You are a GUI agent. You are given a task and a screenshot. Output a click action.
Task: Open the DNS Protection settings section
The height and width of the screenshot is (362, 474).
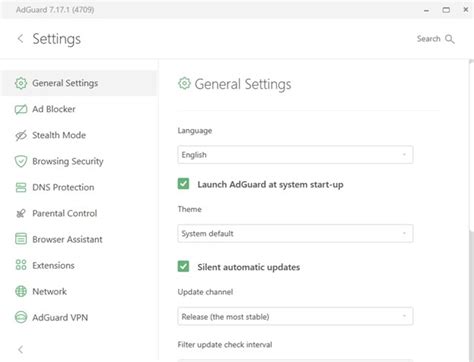[x=79, y=187]
